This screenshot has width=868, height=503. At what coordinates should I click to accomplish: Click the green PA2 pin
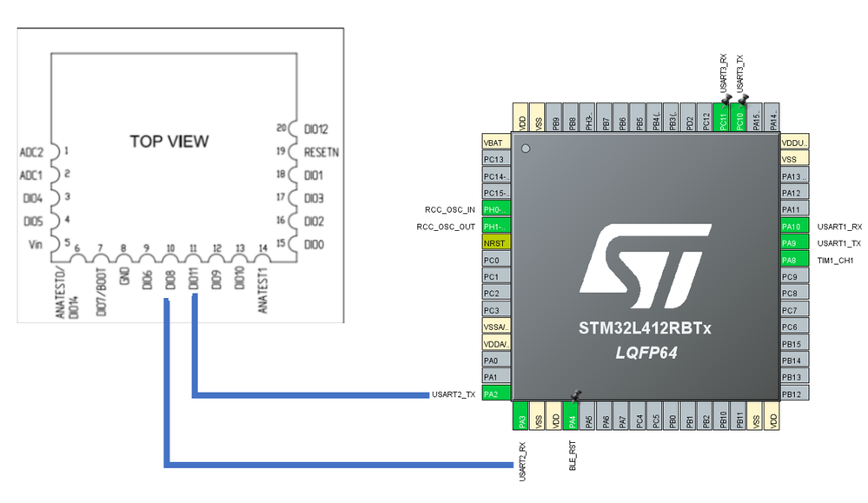pyautogui.click(x=496, y=394)
